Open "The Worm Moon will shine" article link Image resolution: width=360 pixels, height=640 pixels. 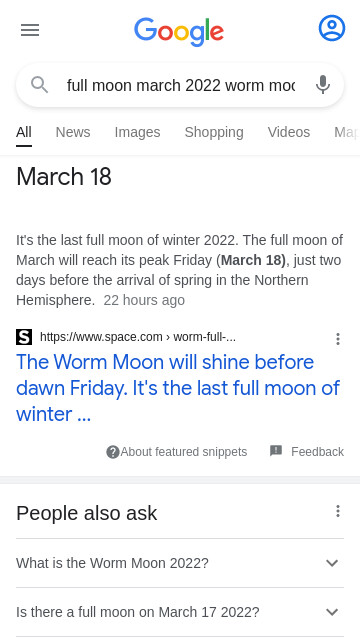[178, 388]
